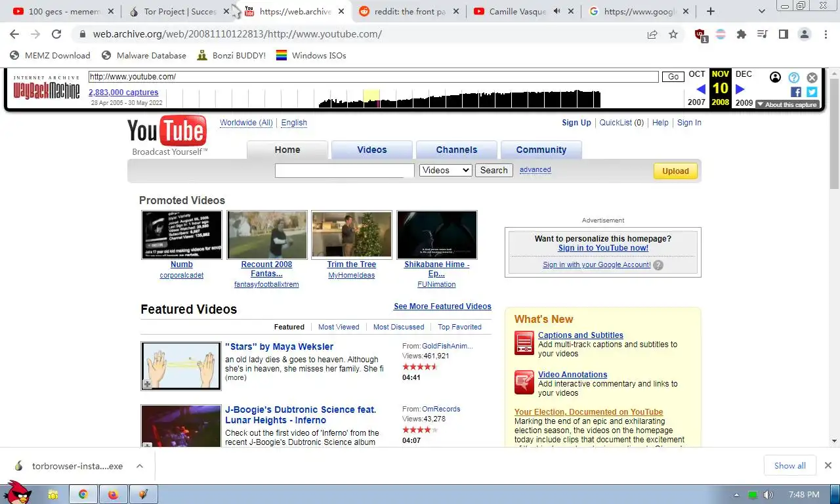This screenshot has width=840, height=504.
Task: Switch to the Videos tab on YouTube
Action: [372, 150]
